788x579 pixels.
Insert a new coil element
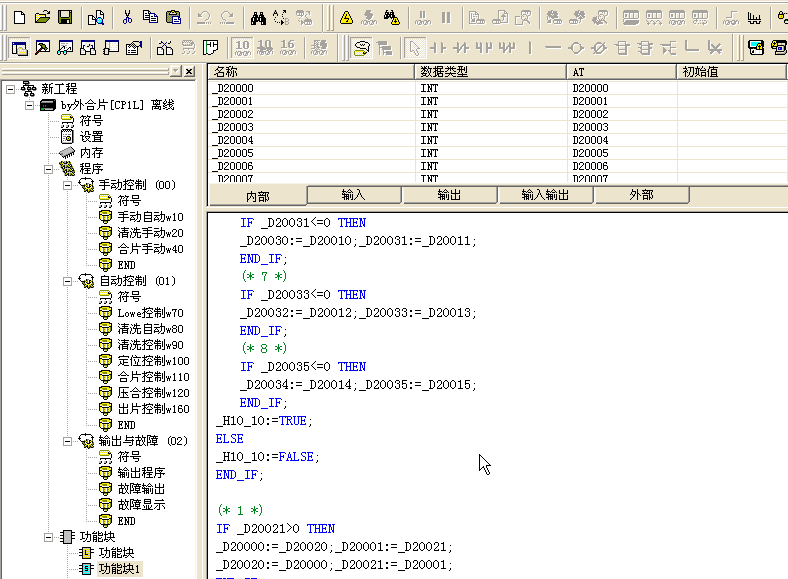pos(576,48)
